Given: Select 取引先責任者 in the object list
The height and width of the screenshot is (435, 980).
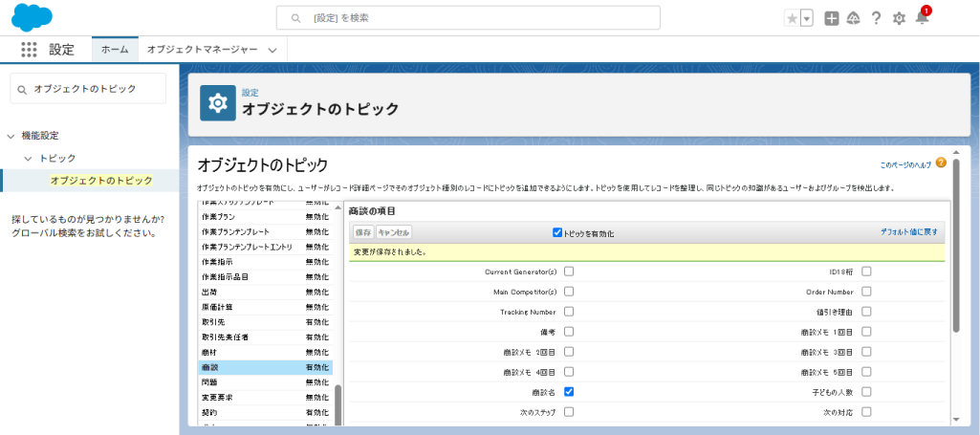Looking at the screenshot, I should pyautogui.click(x=266, y=337).
